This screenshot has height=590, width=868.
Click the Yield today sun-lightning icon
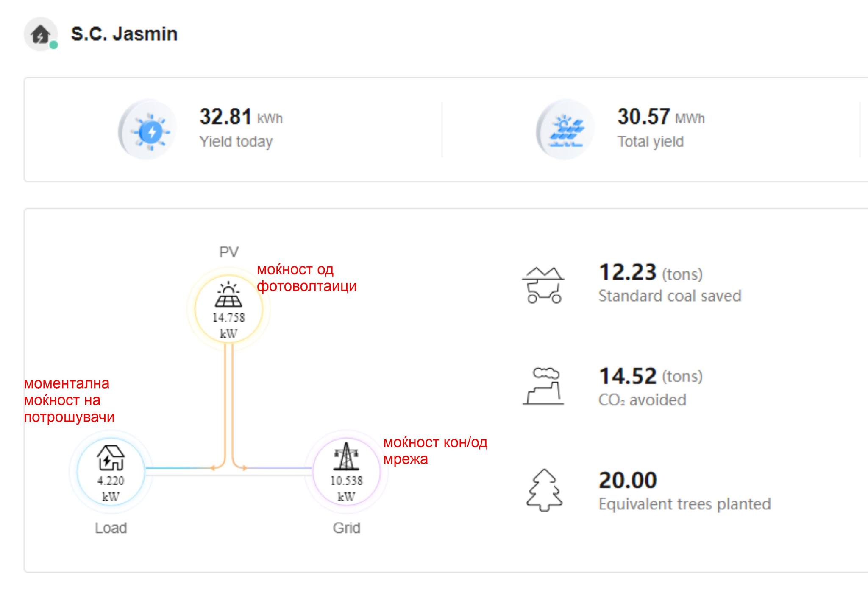tap(148, 129)
